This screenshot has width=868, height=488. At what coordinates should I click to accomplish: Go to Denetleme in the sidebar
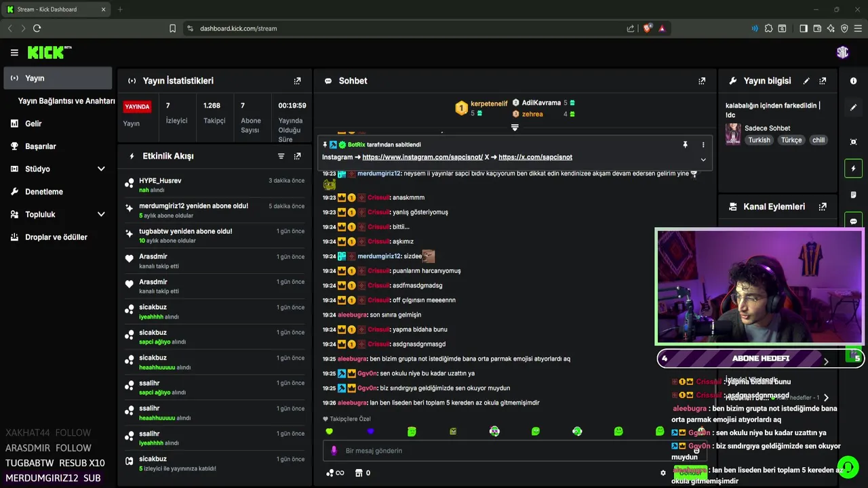pos(44,192)
